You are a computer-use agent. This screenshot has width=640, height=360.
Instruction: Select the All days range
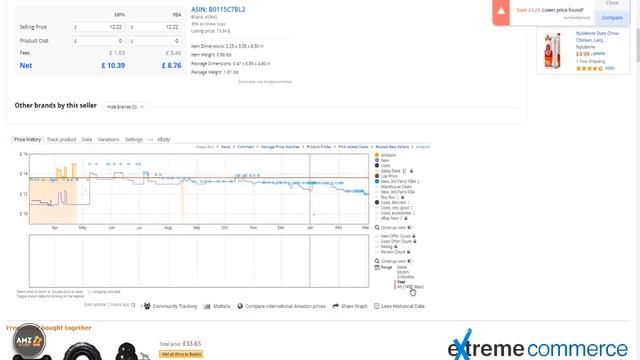pos(410,287)
